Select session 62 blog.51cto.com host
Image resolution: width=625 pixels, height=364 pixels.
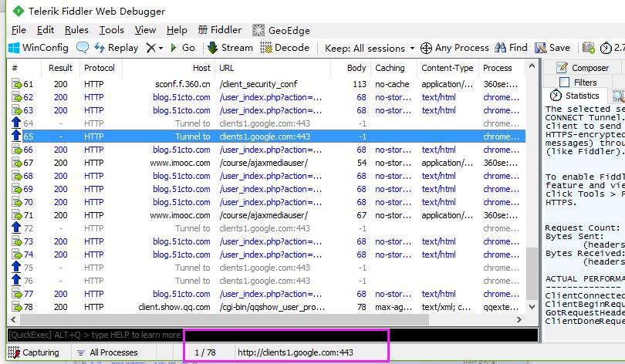181,97
